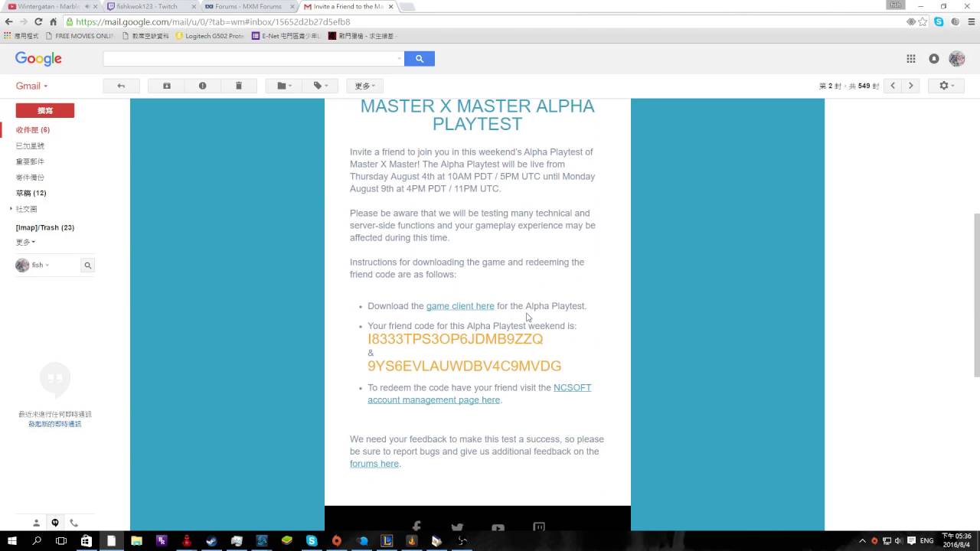Open the inbox 收件匣 (6) folder
980x551 pixels.
tap(33, 130)
